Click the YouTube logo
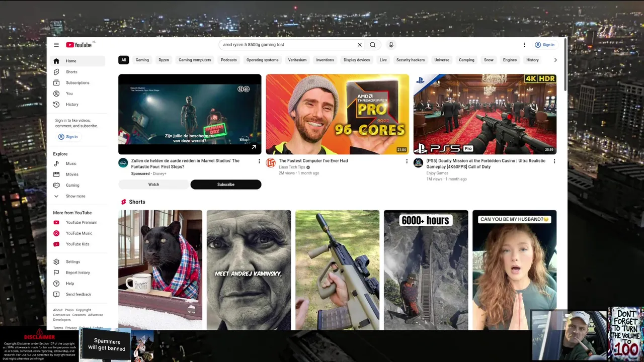 (x=79, y=45)
